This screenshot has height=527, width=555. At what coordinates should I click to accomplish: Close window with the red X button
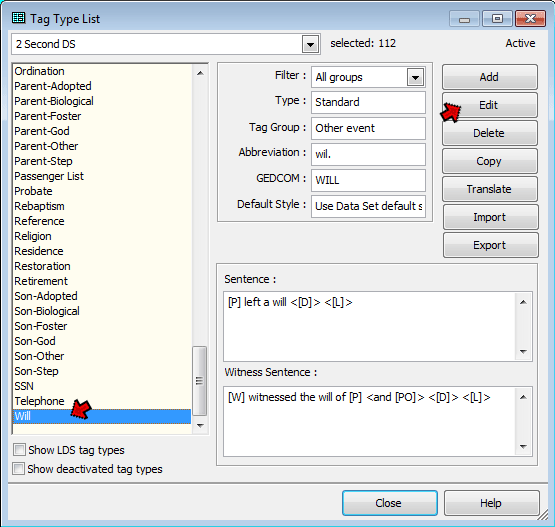530,19
